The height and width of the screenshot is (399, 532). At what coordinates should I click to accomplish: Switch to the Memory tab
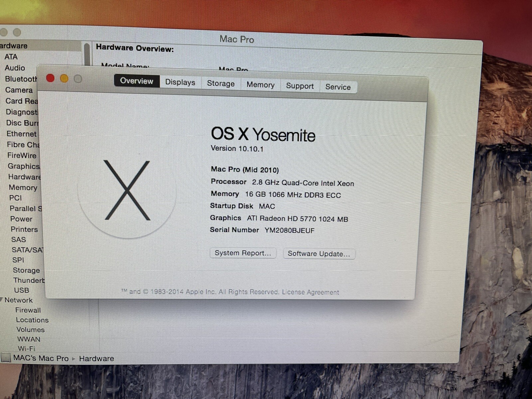(x=260, y=85)
